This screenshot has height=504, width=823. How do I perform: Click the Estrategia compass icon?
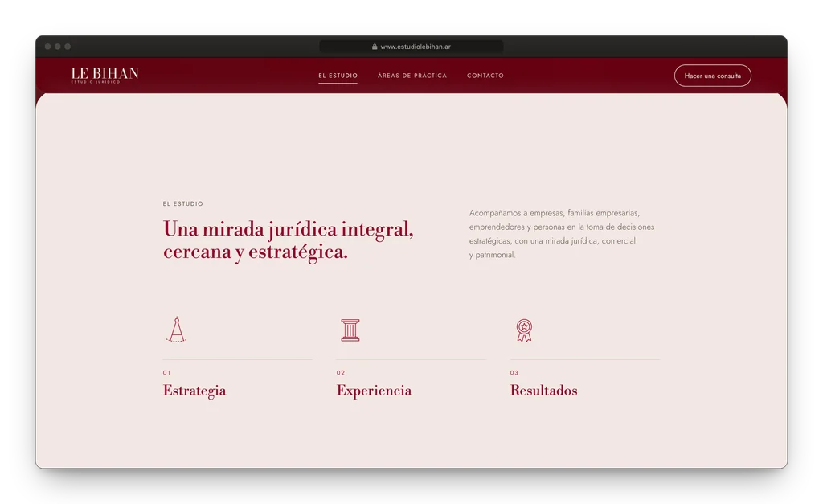[x=176, y=330]
